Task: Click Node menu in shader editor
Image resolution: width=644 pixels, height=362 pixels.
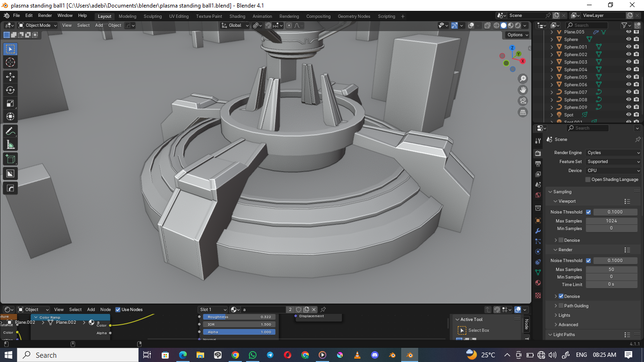Action: click(106, 310)
